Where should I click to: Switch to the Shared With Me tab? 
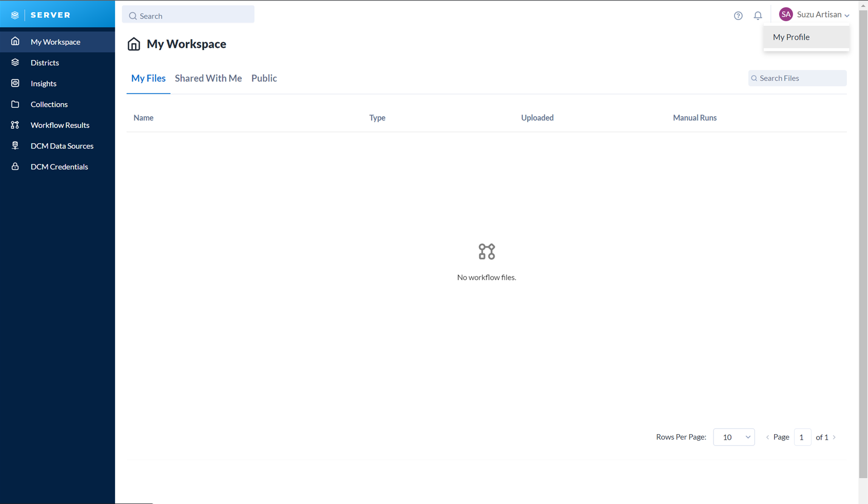click(x=208, y=78)
